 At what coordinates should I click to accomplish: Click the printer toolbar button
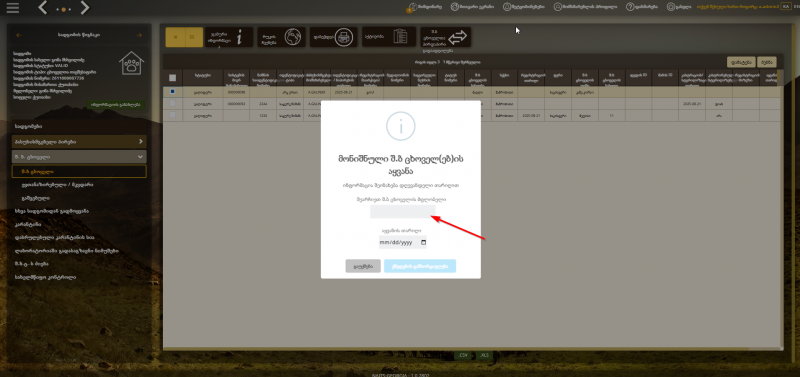click(333, 37)
